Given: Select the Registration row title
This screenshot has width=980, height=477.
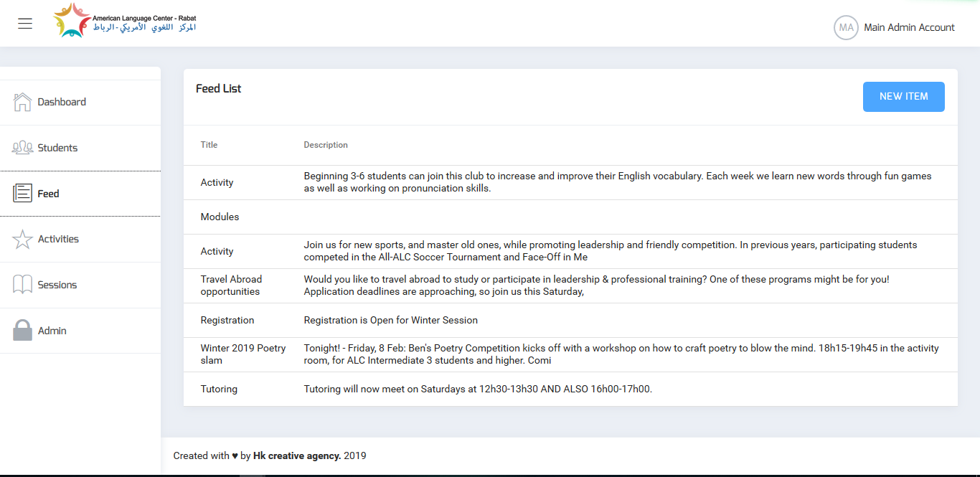Looking at the screenshot, I should (227, 320).
